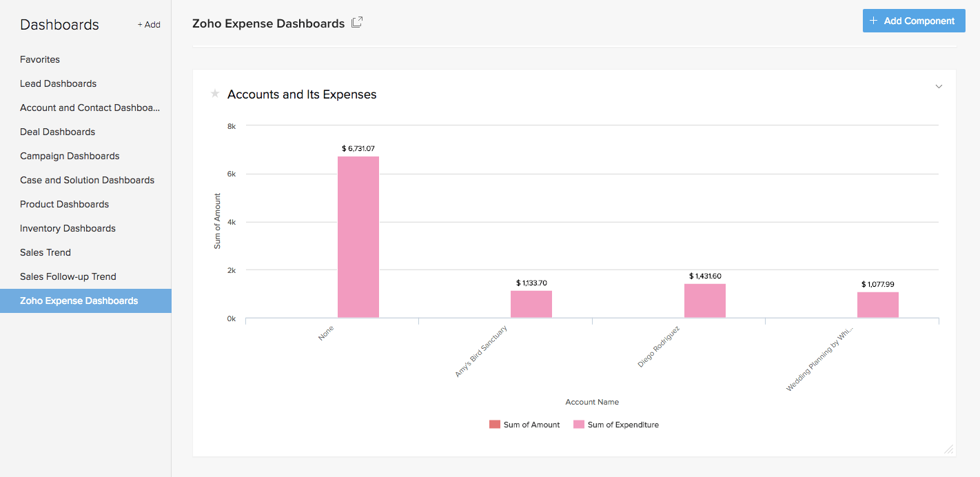This screenshot has width=980, height=477.
Task: Star the Accounts and Its Expenses chart as favorite
Action: [x=214, y=93]
